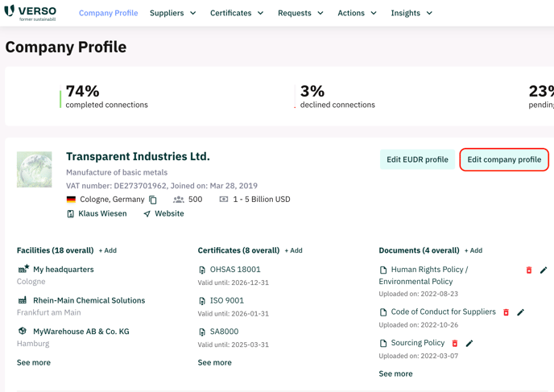The image size is (554, 392).
Task: See more facilities
Action: (x=34, y=363)
